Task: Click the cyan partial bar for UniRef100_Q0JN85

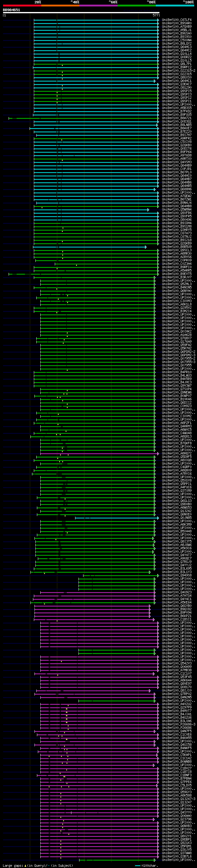Action: tap(117, 518)
